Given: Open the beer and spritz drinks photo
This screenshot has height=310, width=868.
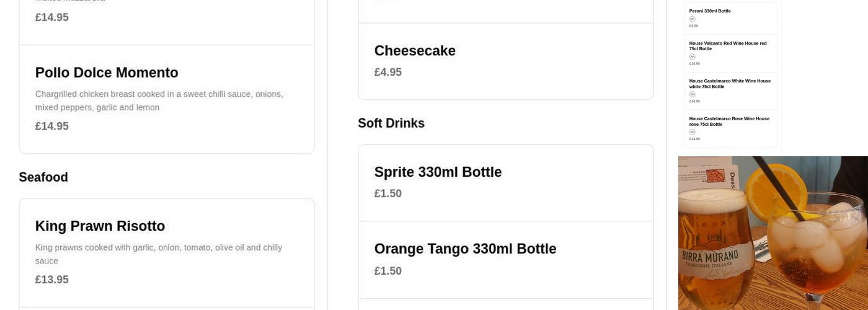Looking at the screenshot, I should point(773,233).
